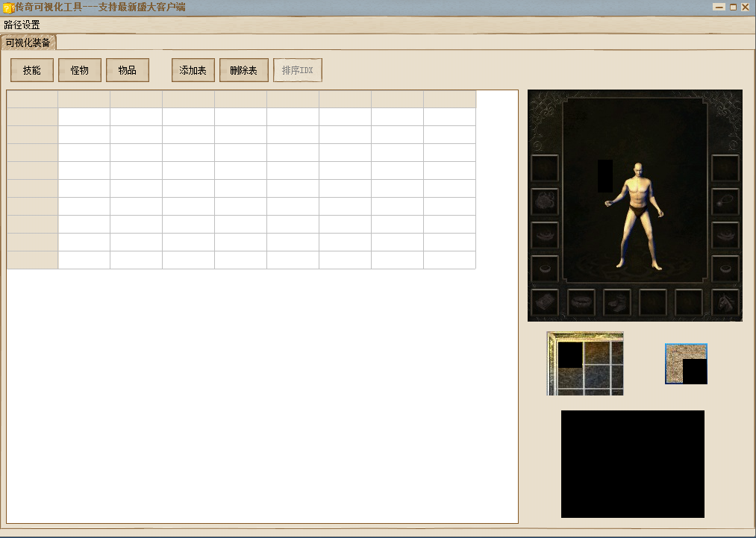Viewport: 756px width, 538px height.
Task: Select the talisman book slot in bottom row
Action: point(545,302)
